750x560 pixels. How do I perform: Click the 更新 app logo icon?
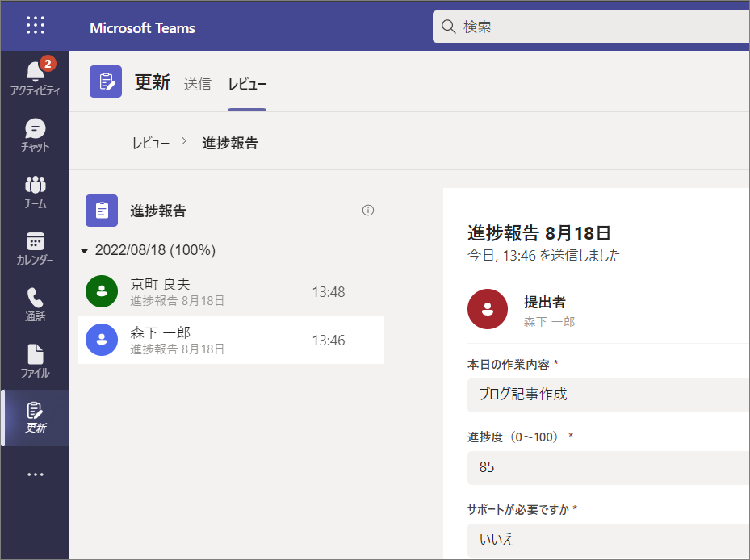tap(106, 81)
